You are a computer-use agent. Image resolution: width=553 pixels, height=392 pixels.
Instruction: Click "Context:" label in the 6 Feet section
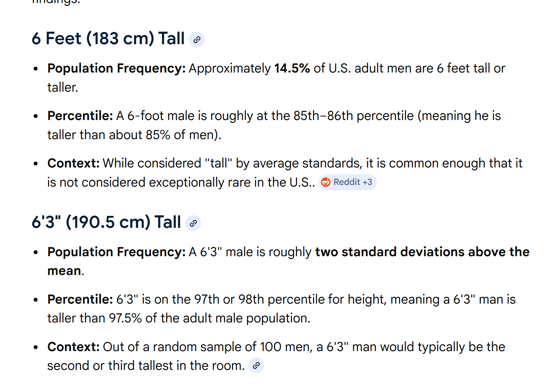point(73,163)
